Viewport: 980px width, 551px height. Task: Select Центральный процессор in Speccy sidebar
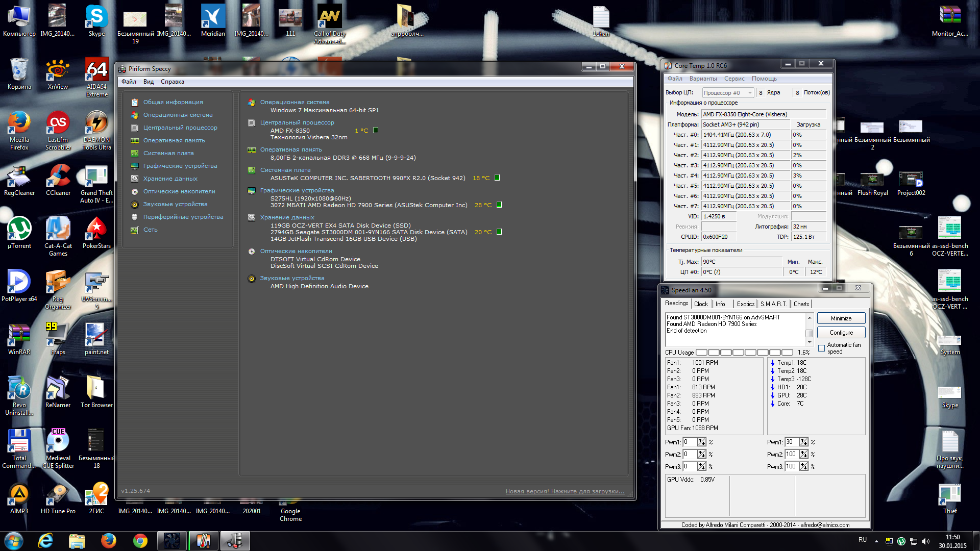tap(180, 128)
